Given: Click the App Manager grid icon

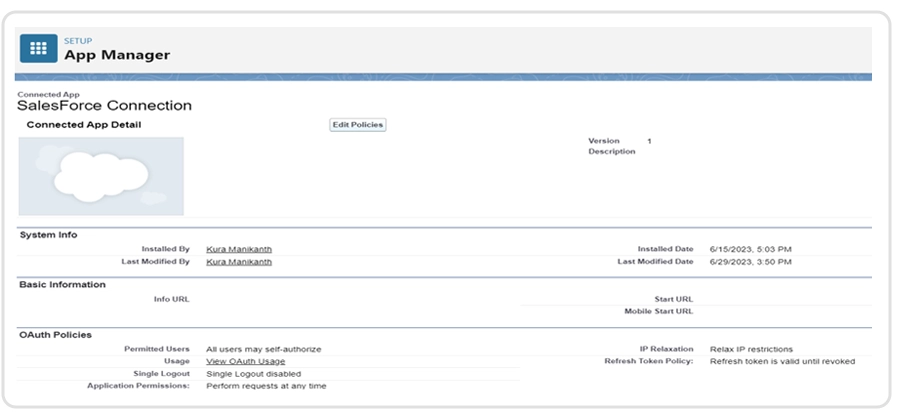Looking at the screenshot, I should tap(38, 48).
